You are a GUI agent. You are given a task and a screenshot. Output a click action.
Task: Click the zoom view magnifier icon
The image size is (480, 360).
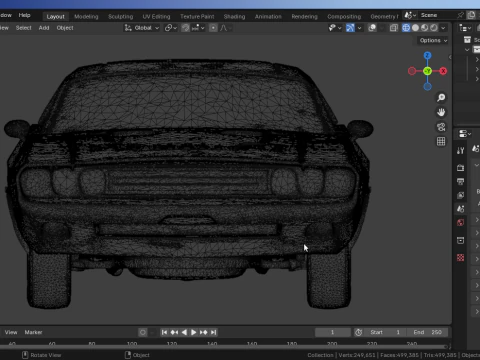click(x=441, y=97)
